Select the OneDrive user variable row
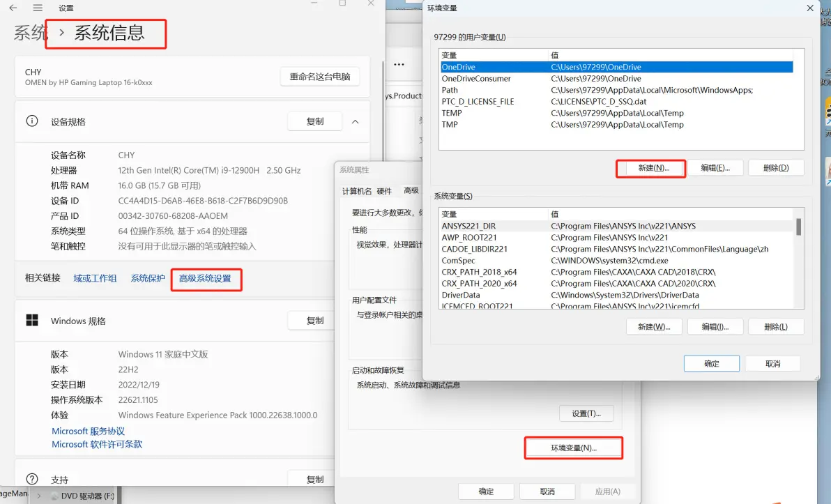Viewport: 831px width, 504px height. point(616,67)
